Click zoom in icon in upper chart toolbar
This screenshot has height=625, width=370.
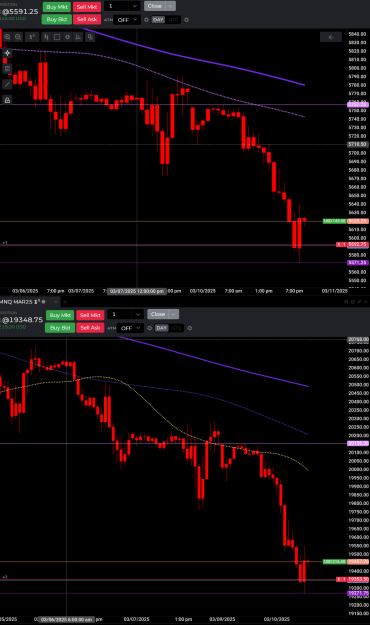click(x=8, y=37)
